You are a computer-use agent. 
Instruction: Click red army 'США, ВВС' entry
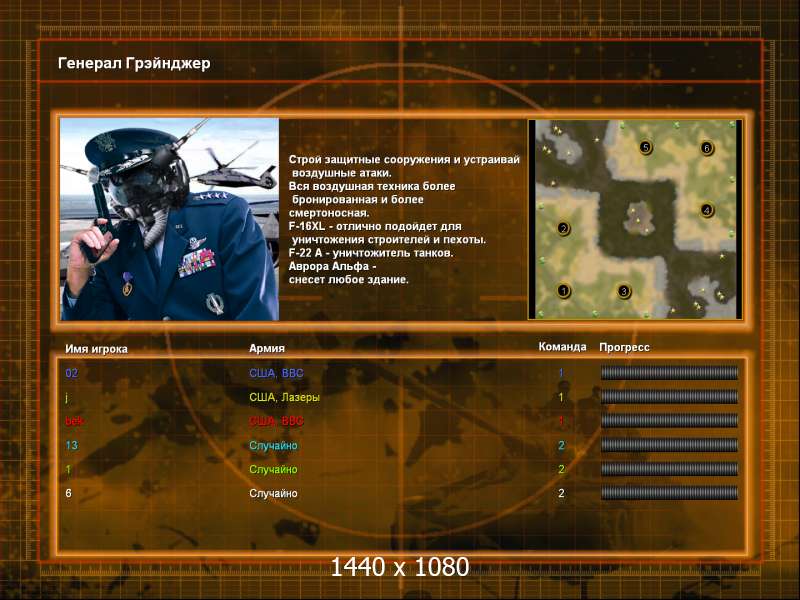pos(276,421)
